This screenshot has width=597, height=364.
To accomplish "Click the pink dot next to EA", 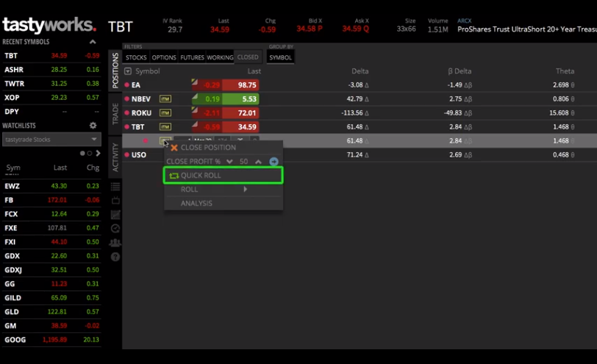I will point(126,85).
